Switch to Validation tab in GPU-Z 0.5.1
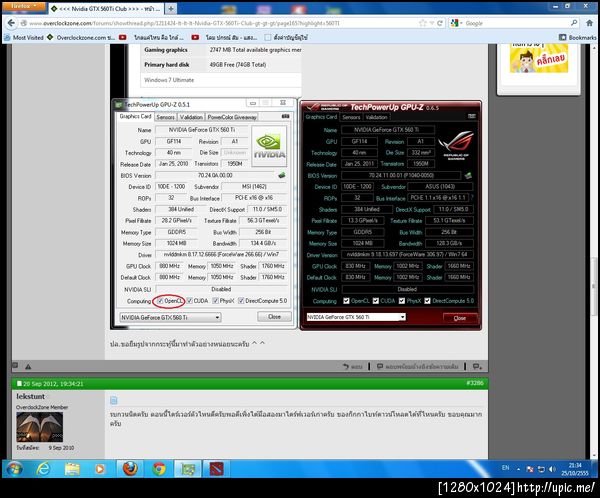Screen dimensions: 600x498 [191, 117]
